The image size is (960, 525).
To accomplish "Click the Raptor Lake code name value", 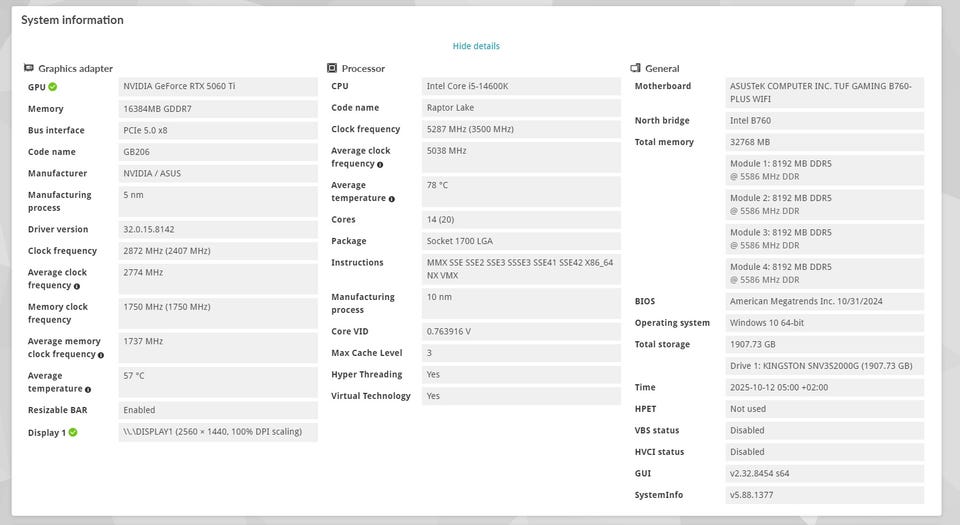I will pyautogui.click(x=521, y=108).
